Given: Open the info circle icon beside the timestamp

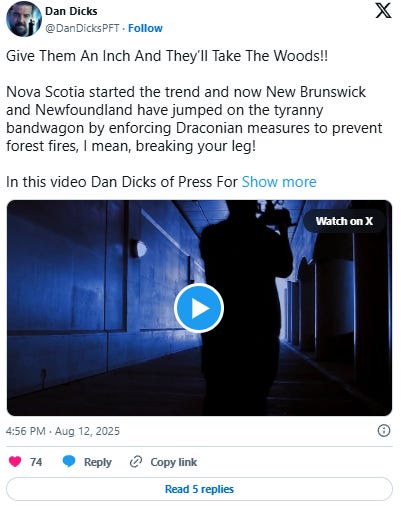Looking at the screenshot, I should (x=383, y=431).
